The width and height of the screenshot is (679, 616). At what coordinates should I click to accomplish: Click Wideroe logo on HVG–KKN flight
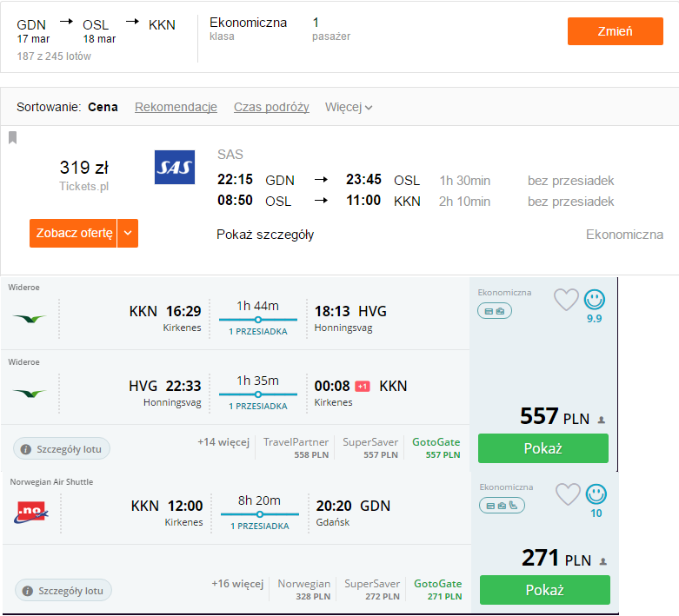[30, 394]
